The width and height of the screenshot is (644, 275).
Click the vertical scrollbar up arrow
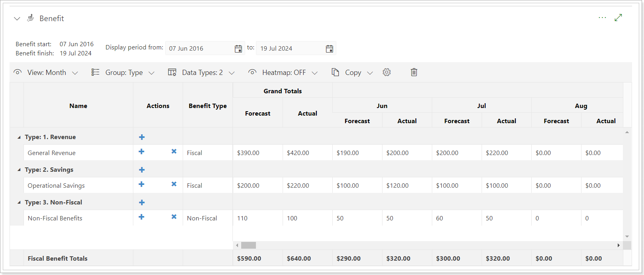tap(627, 132)
